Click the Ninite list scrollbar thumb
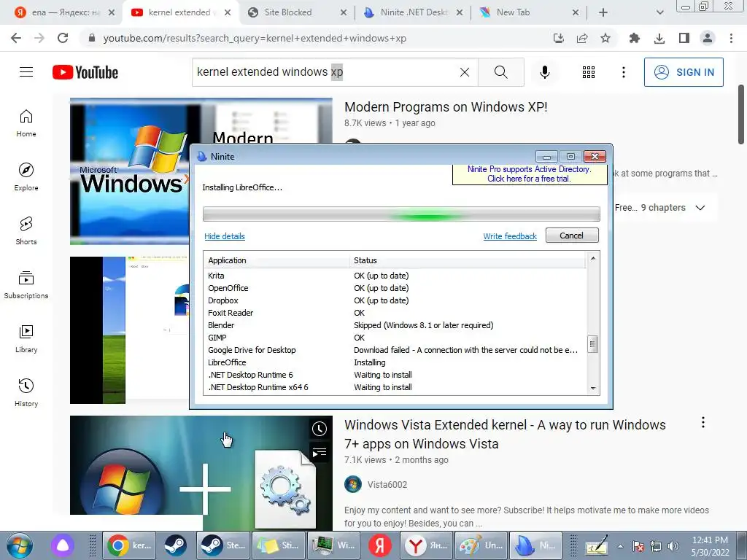The height and width of the screenshot is (560, 747). [x=592, y=344]
